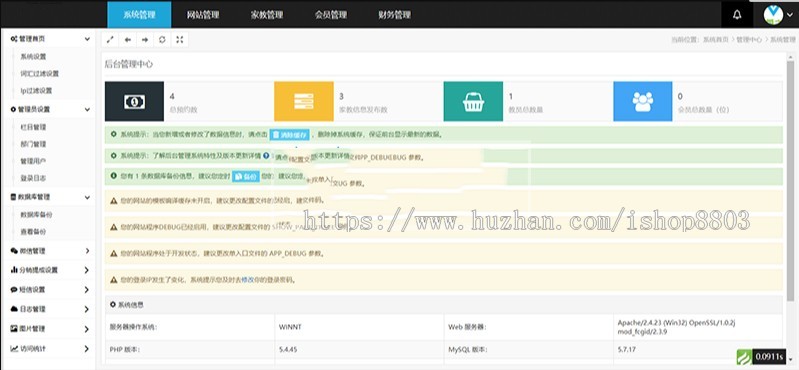Click the cloud icon beside 日志管理
The width and height of the screenshot is (799, 370).
[x=14, y=309]
